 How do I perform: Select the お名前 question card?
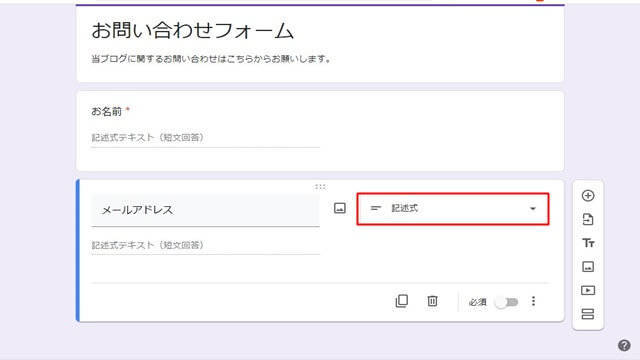[320, 131]
